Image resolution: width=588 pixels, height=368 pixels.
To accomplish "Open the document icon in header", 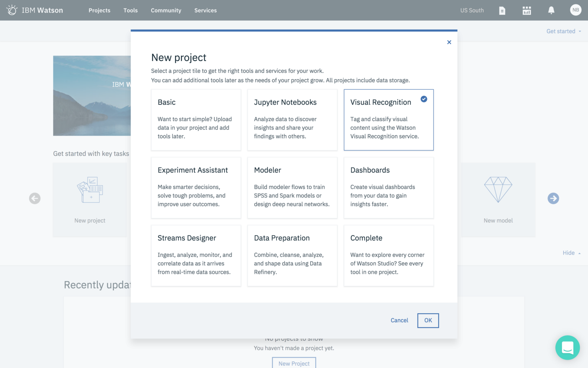I will [502, 11].
